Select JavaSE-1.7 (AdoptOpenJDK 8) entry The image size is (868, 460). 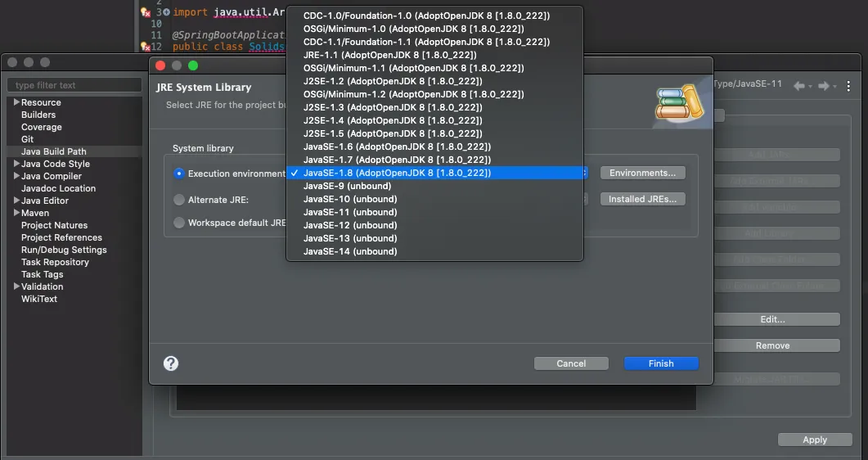pos(396,160)
